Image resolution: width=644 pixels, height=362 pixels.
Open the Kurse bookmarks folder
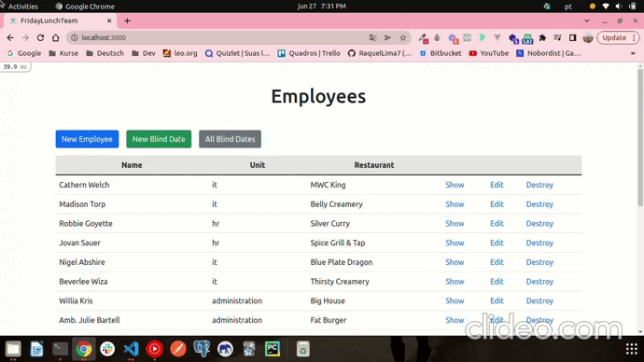[63, 53]
